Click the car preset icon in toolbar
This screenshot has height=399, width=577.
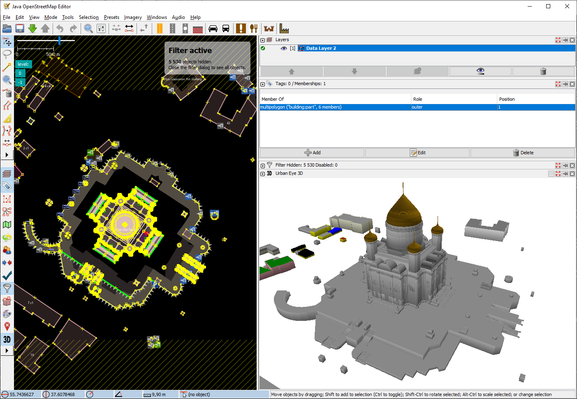[213, 28]
